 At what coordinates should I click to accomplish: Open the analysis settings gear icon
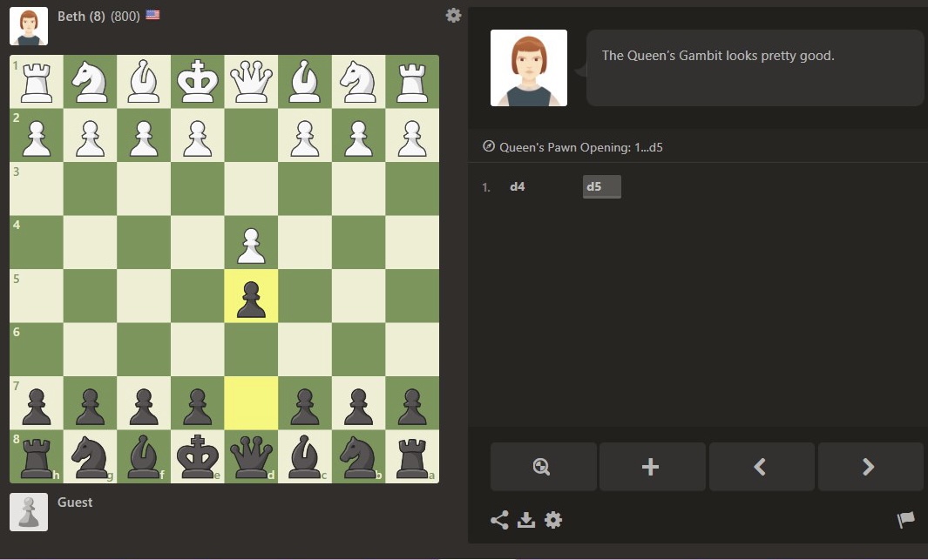pos(553,520)
